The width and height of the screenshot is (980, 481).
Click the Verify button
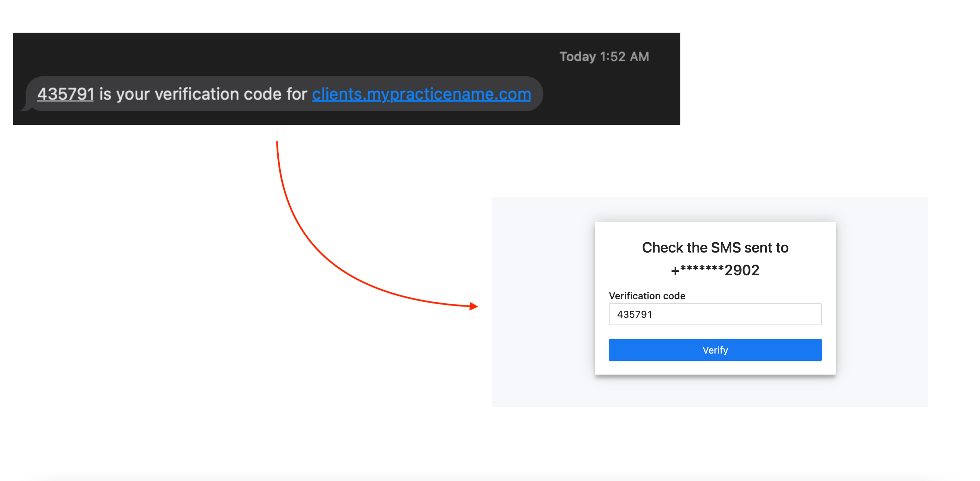pyautogui.click(x=715, y=350)
